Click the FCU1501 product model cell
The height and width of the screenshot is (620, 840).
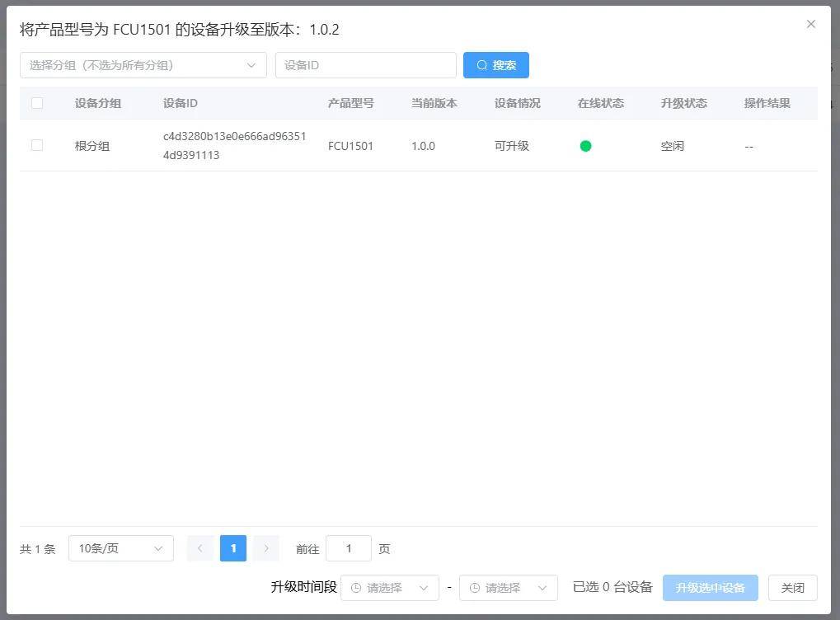(350, 146)
